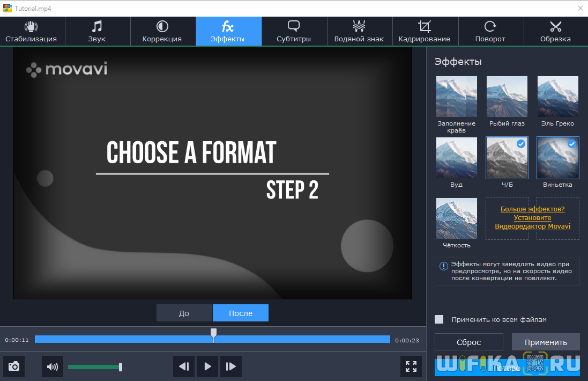
Task: Open the Поворот rotate tool
Action: pyautogui.click(x=490, y=31)
